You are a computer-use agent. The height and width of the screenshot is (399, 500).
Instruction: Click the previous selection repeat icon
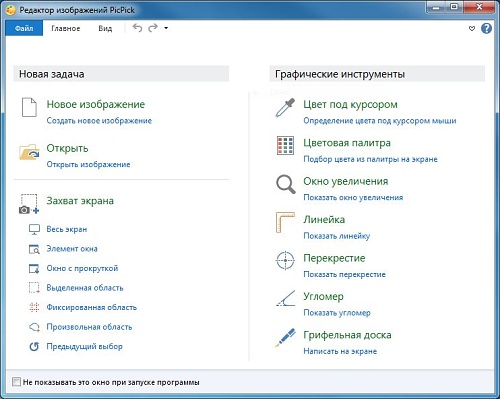[x=34, y=346]
